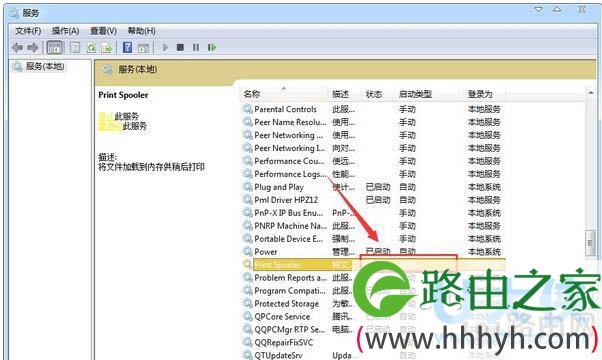Screen dimensions: 602x360
Task: Open the Help toolbar icon
Action: (x=127, y=48)
